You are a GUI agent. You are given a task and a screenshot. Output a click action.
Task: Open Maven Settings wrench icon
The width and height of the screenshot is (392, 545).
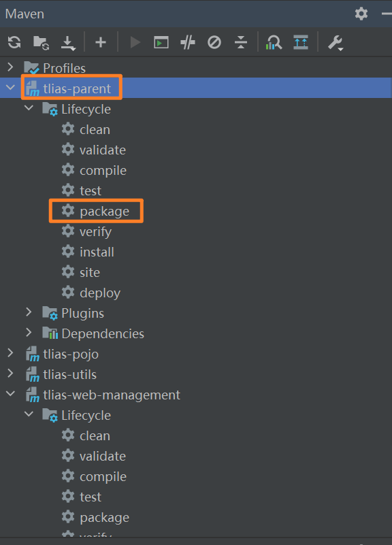click(336, 43)
